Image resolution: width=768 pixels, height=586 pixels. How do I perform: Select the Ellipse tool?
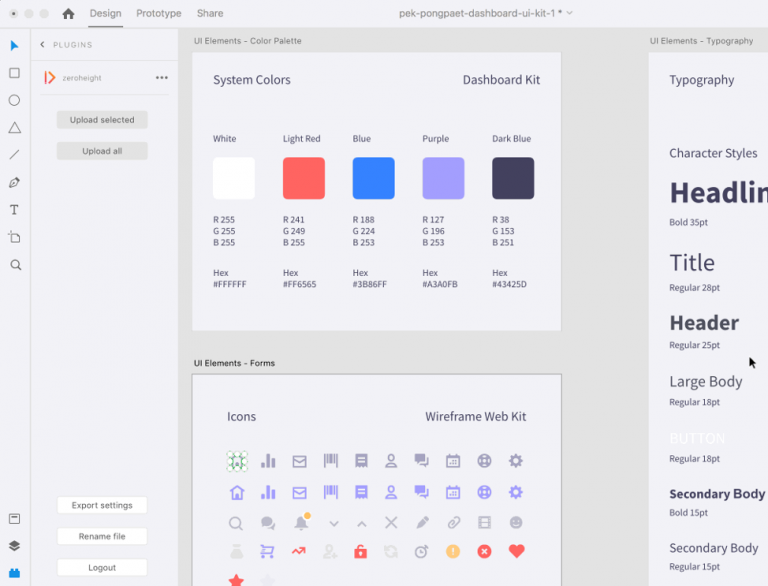[x=14, y=100]
